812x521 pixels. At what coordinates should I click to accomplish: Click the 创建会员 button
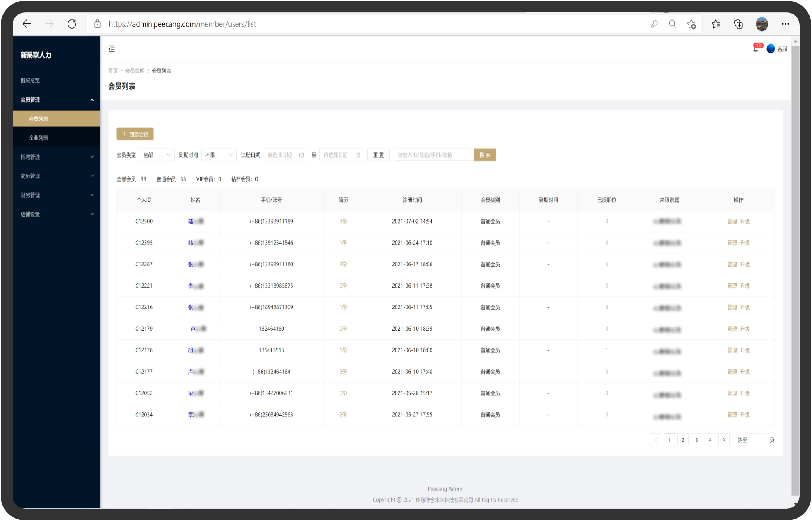click(x=135, y=134)
